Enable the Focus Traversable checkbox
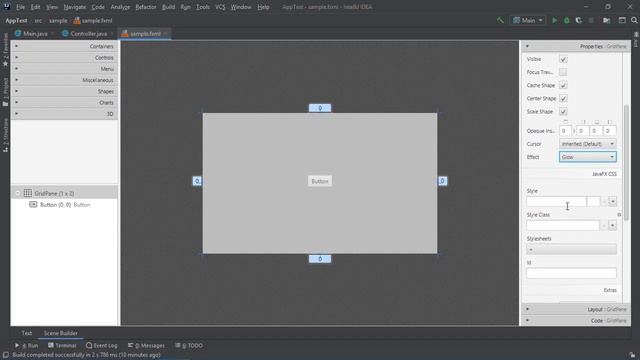Viewport: 640px width, 360px height. (x=563, y=72)
